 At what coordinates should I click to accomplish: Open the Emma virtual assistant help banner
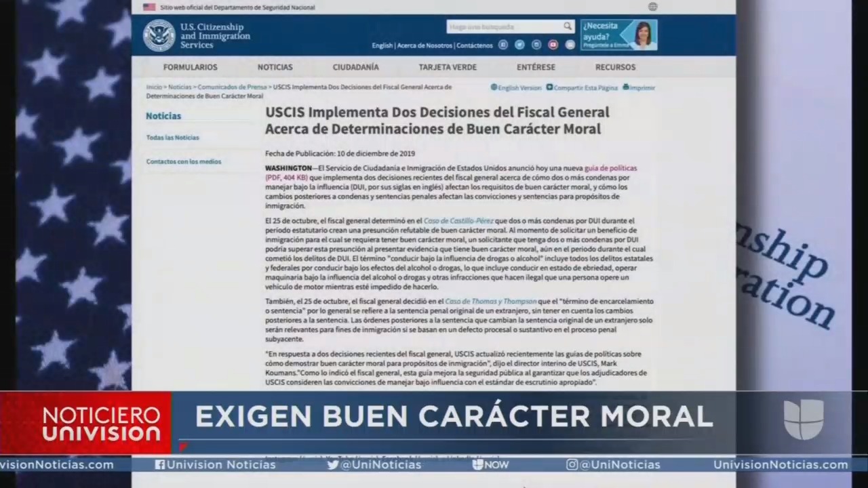pyautogui.click(x=618, y=35)
